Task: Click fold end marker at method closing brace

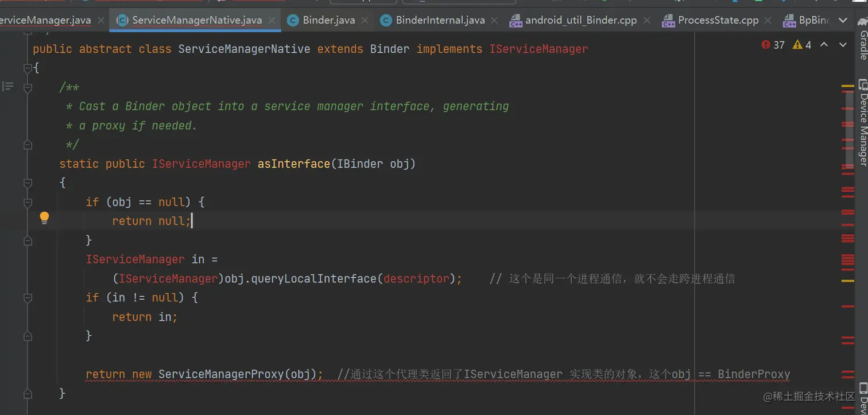Action: (x=28, y=394)
